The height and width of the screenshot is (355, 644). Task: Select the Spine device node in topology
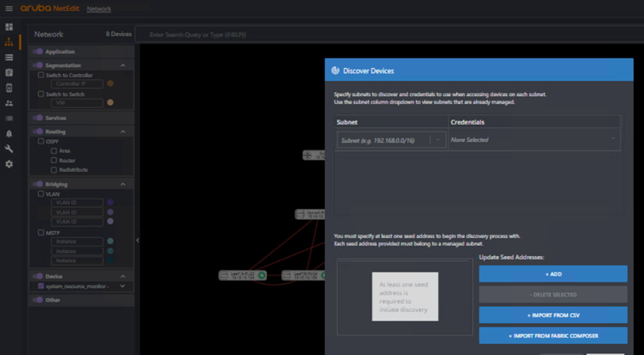point(310,214)
